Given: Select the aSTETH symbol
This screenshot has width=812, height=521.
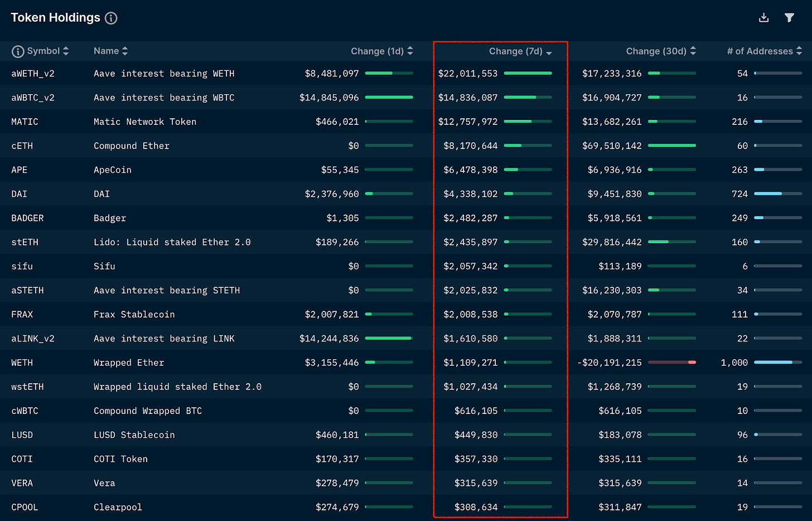Looking at the screenshot, I should click(27, 290).
